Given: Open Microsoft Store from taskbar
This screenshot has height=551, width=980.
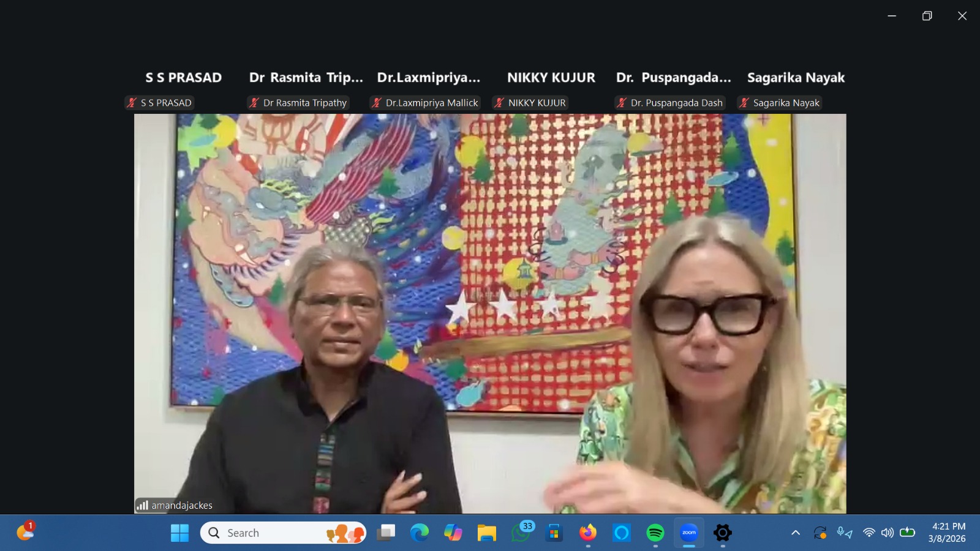Looking at the screenshot, I should coord(554,533).
